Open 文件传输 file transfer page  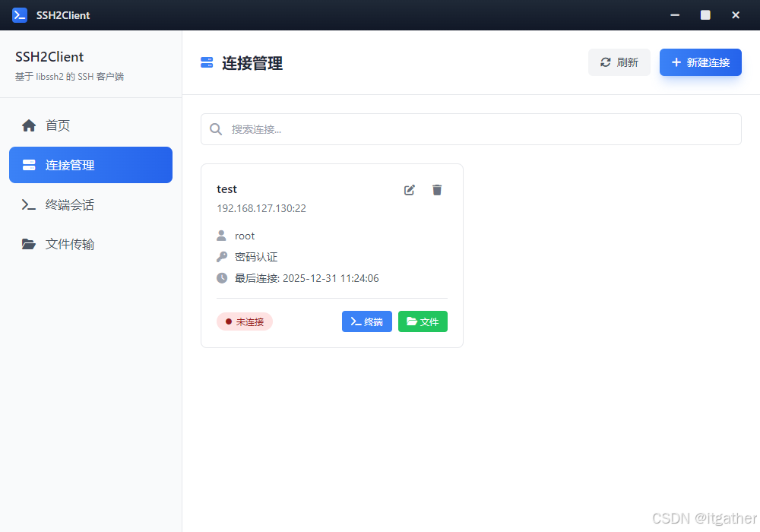90,244
